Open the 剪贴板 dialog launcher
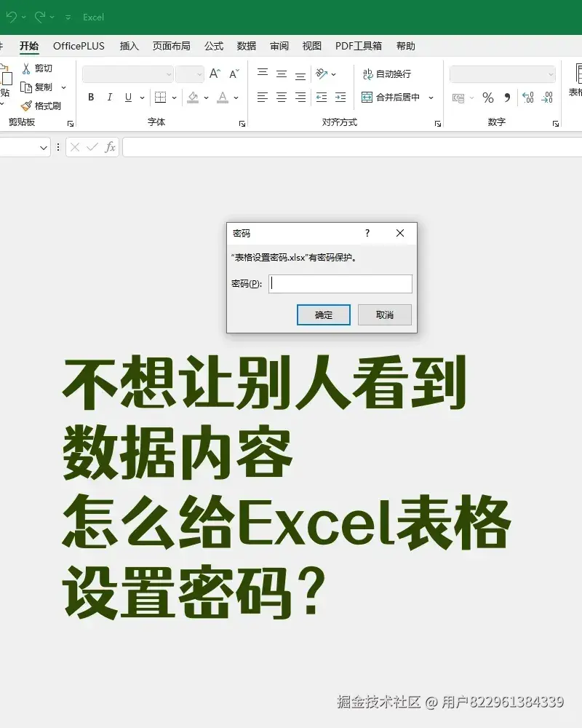Screen dimensions: 582x728 pyautogui.click(x=71, y=124)
